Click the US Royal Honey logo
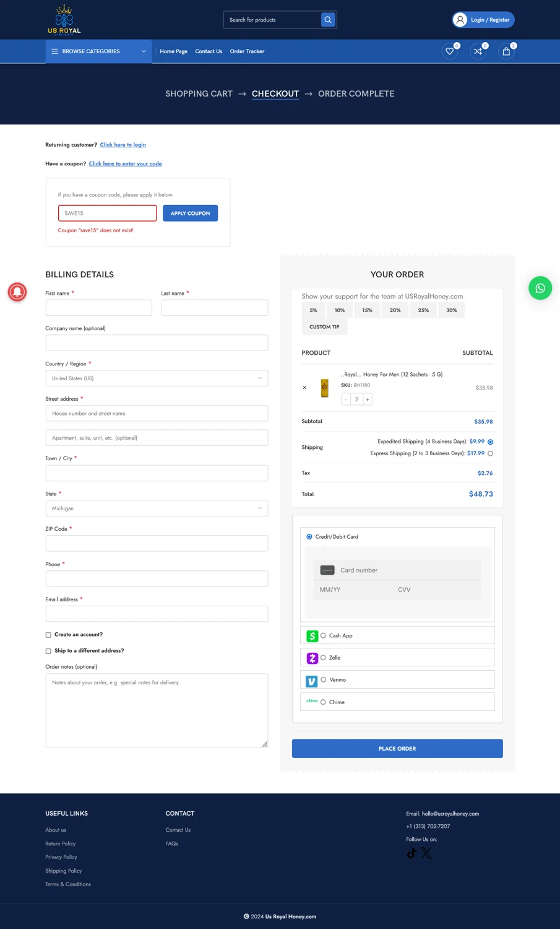The height and width of the screenshot is (929, 560). point(64,20)
